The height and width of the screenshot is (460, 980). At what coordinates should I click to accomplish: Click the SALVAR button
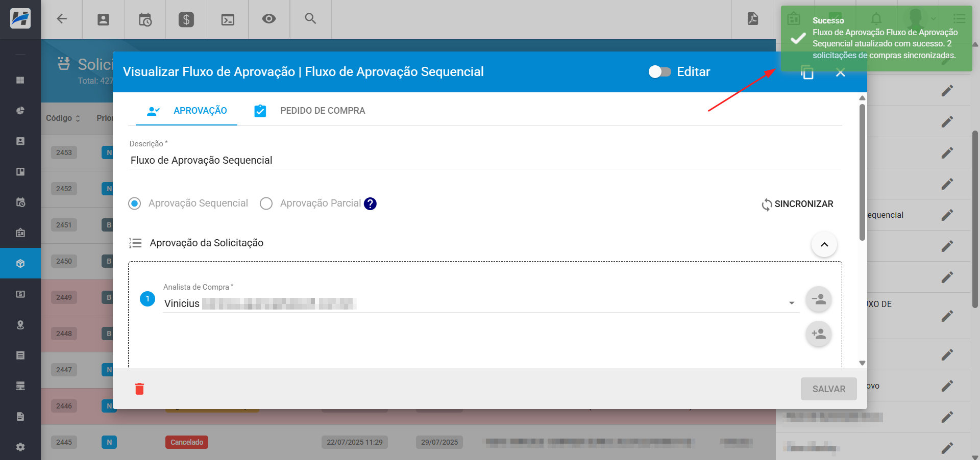[x=828, y=389]
